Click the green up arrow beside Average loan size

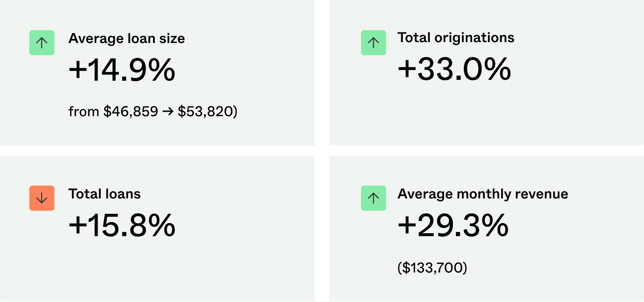[x=42, y=43]
